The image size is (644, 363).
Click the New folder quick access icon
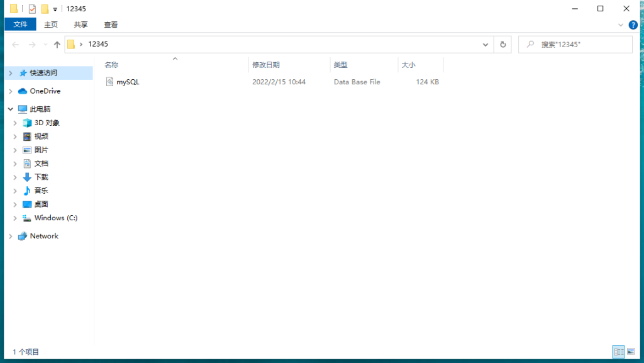pyautogui.click(x=45, y=9)
